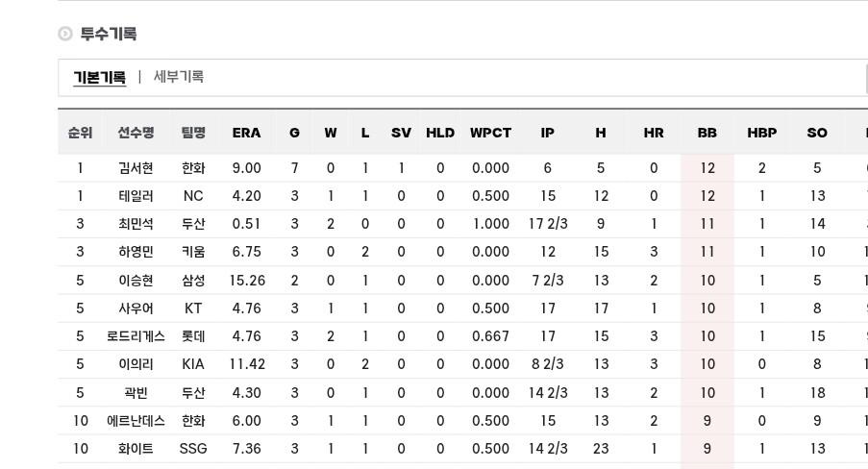Click player 화이트 of SSG
868x469 pixels.
[x=136, y=449]
